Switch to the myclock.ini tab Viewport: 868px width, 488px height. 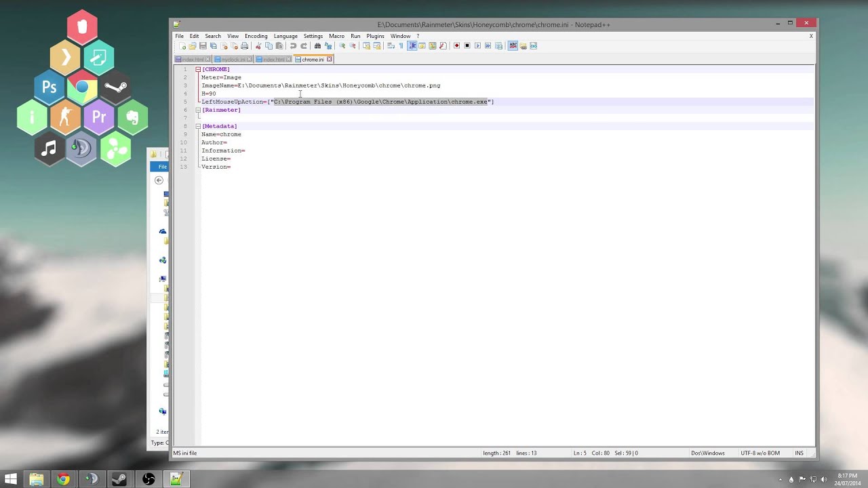[x=233, y=60]
